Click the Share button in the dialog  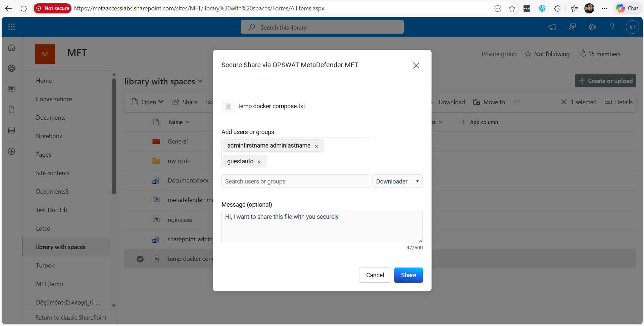pos(408,275)
